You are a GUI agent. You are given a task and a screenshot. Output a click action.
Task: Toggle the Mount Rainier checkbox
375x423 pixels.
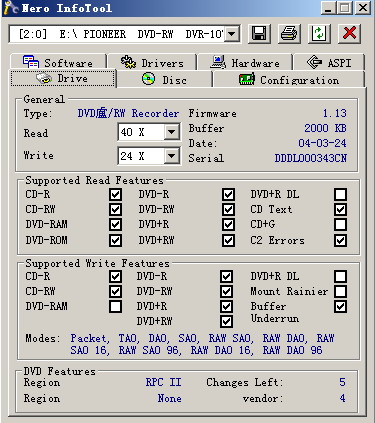pyautogui.click(x=340, y=291)
